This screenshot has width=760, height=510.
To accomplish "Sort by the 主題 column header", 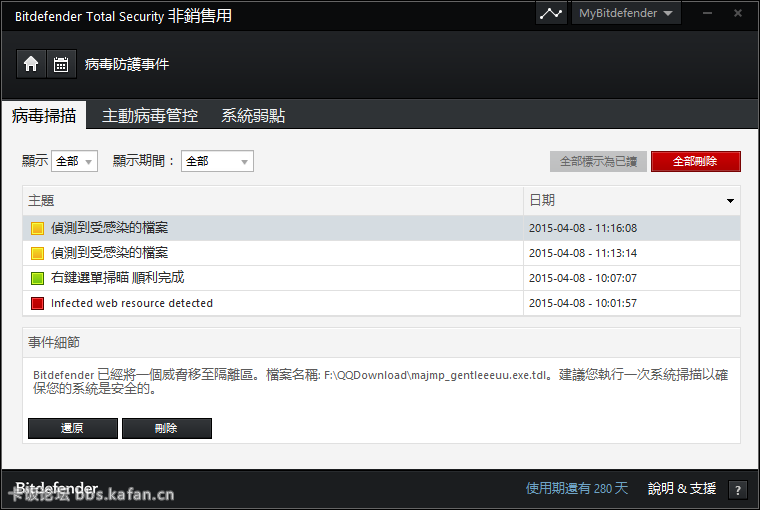I will click(273, 201).
